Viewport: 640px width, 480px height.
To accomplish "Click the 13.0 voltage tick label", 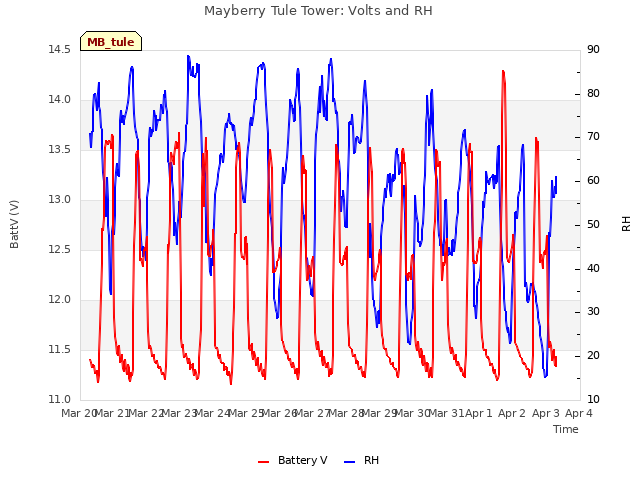I will 60,200.
